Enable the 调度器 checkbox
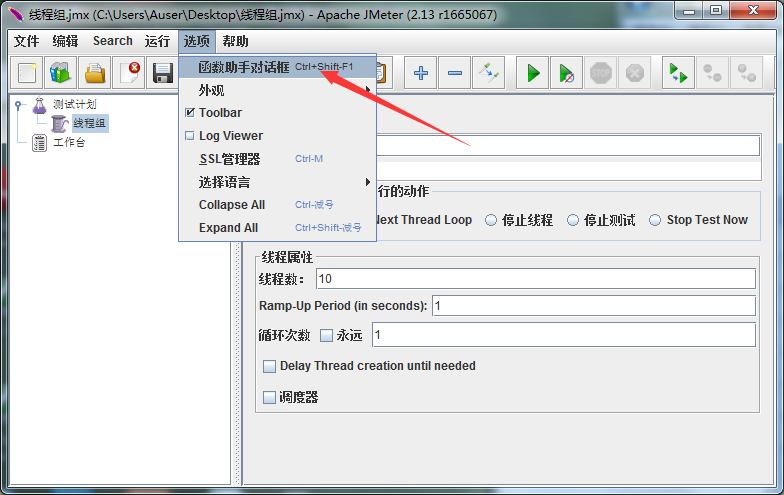Screen dimensions: 784x495 pyautogui.click(x=269, y=398)
